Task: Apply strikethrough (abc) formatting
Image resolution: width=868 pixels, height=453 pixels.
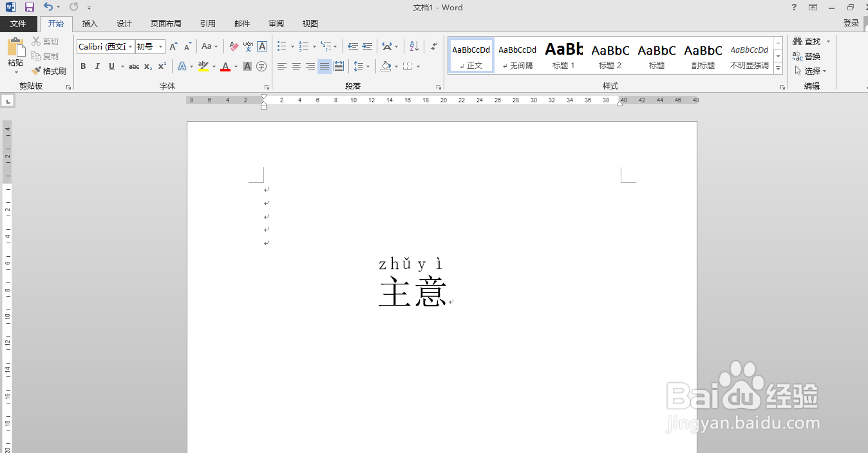Action: coord(134,66)
